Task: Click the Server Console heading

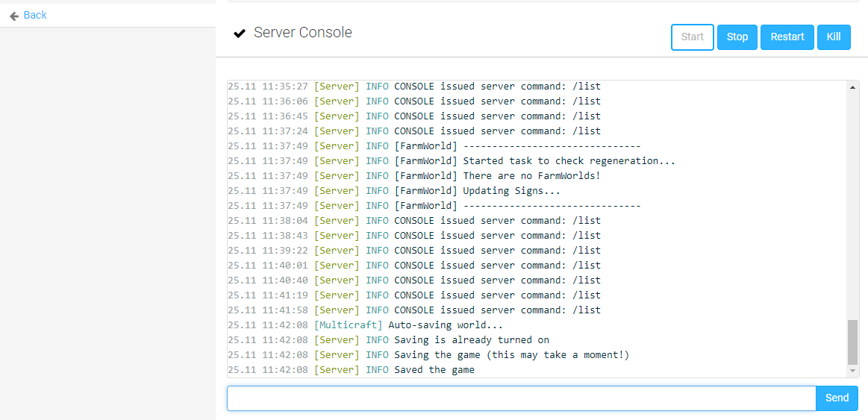Action: point(302,33)
